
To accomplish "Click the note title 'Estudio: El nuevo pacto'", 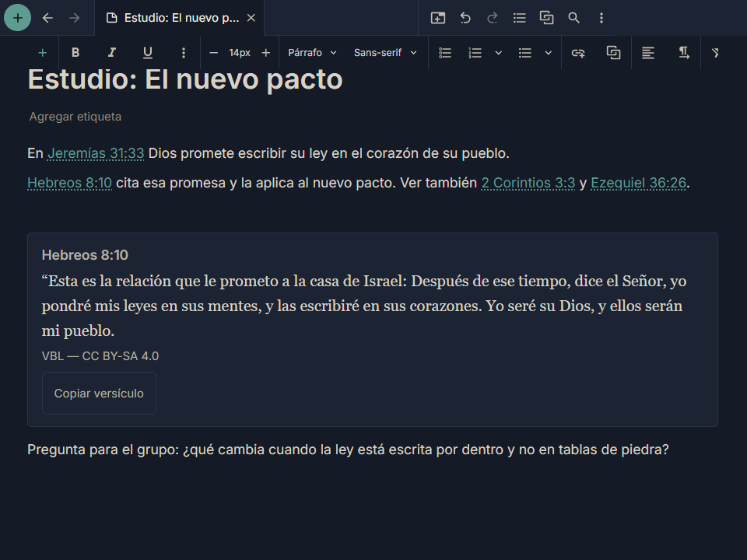I will click(x=185, y=79).
